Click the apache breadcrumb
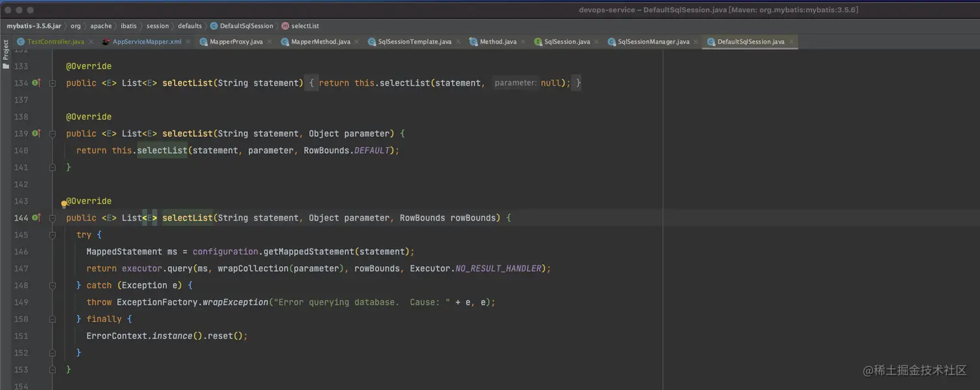Image resolution: width=980 pixels, height=390 pixels. click(x=101, y=26)
